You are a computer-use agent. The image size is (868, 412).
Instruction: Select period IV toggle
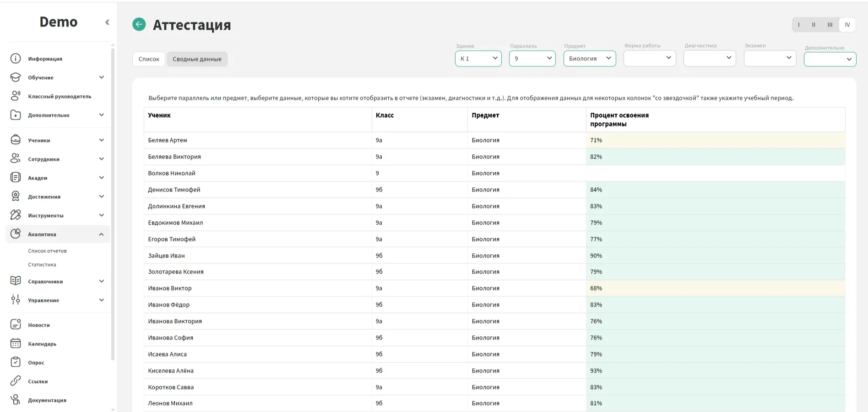pos(847,25)
